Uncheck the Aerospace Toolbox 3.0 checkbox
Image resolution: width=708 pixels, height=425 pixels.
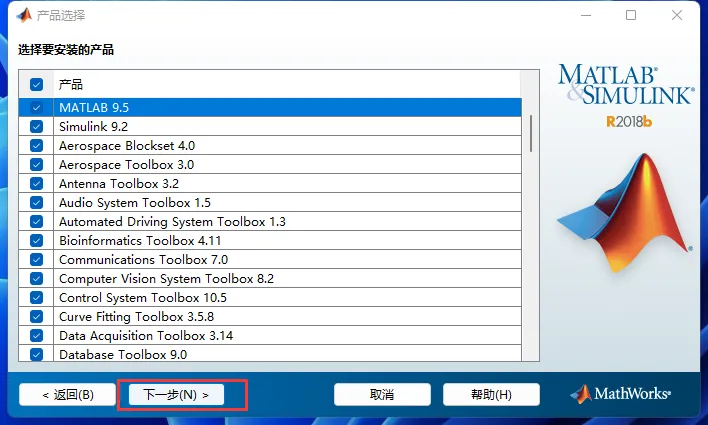point(36,164)
